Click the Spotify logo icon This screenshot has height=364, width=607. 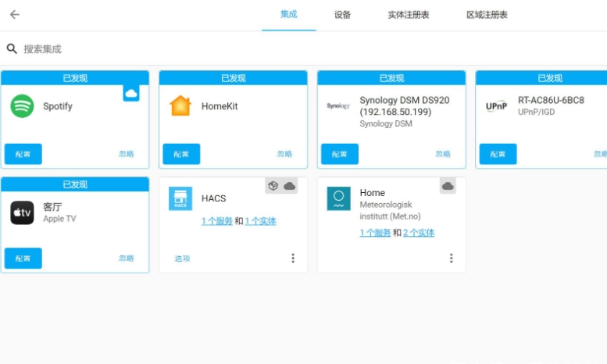coord(22,106)
